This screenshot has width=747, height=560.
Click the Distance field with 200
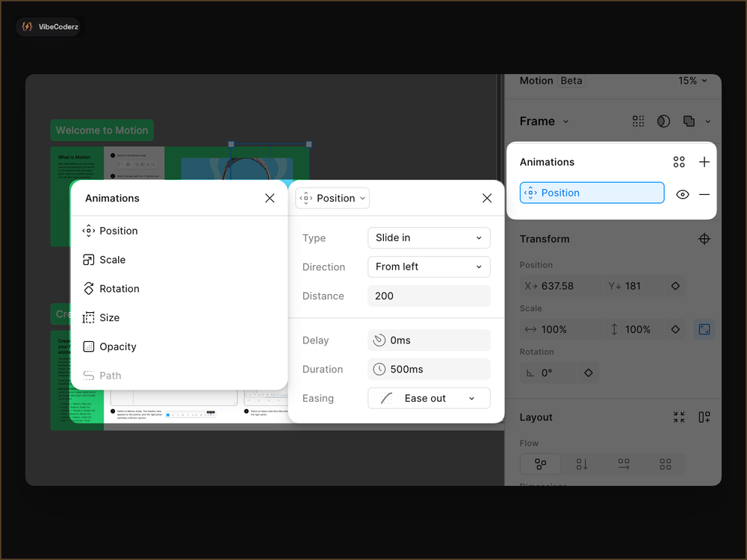click(x=429, y=296)
